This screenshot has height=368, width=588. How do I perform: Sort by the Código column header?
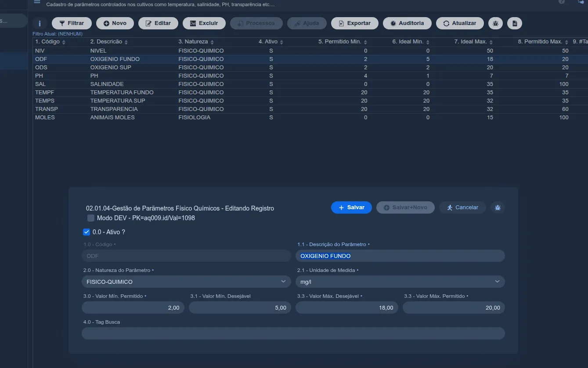[x=51, y=42]
